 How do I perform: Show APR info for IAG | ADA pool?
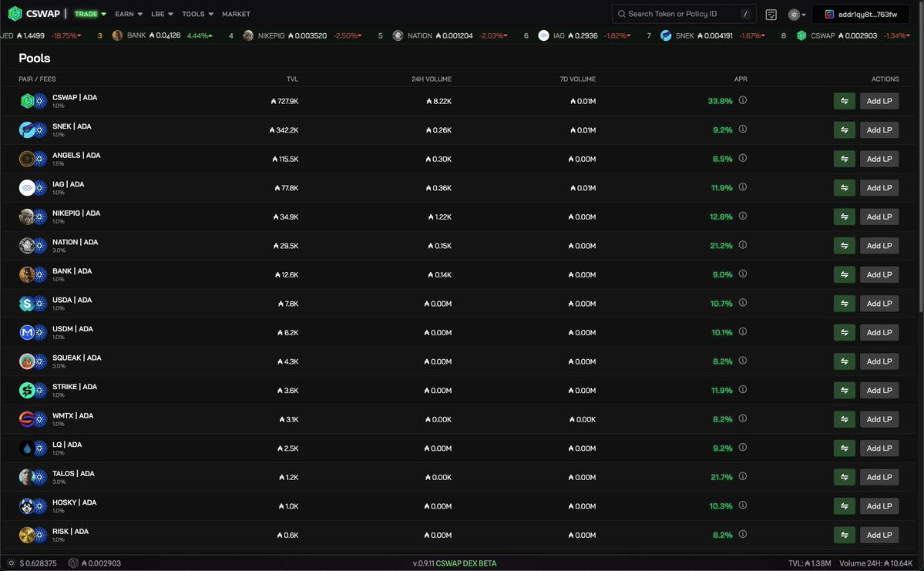742,186
